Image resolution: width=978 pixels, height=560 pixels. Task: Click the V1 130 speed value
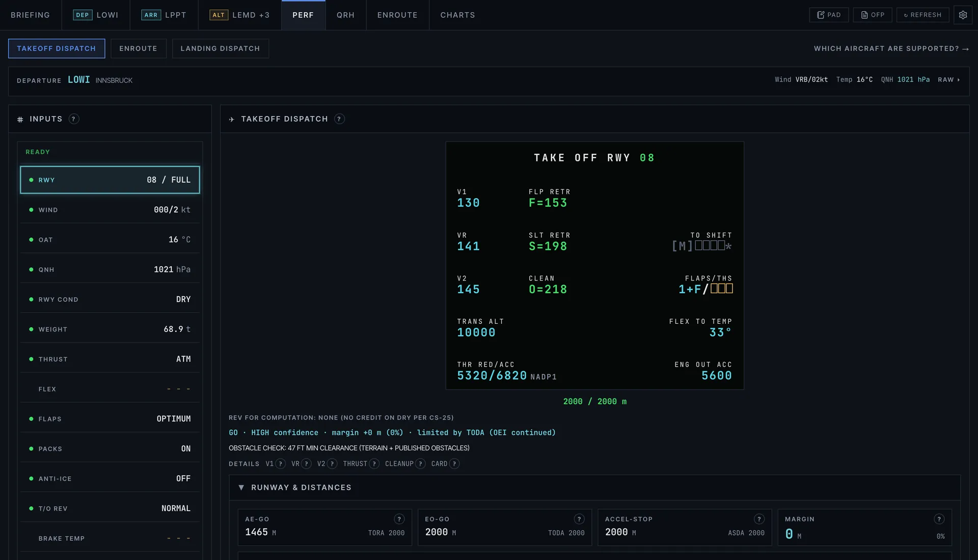tap(468, 203)
